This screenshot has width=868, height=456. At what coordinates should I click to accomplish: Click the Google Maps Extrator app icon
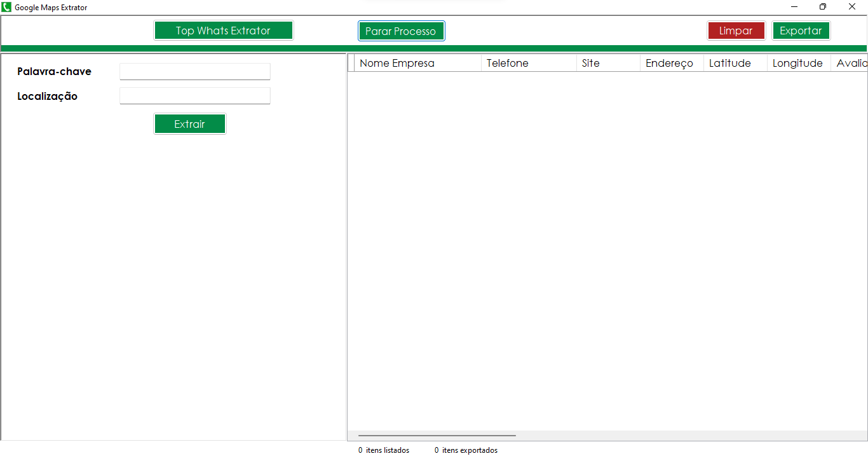click(x=7, y=7)
